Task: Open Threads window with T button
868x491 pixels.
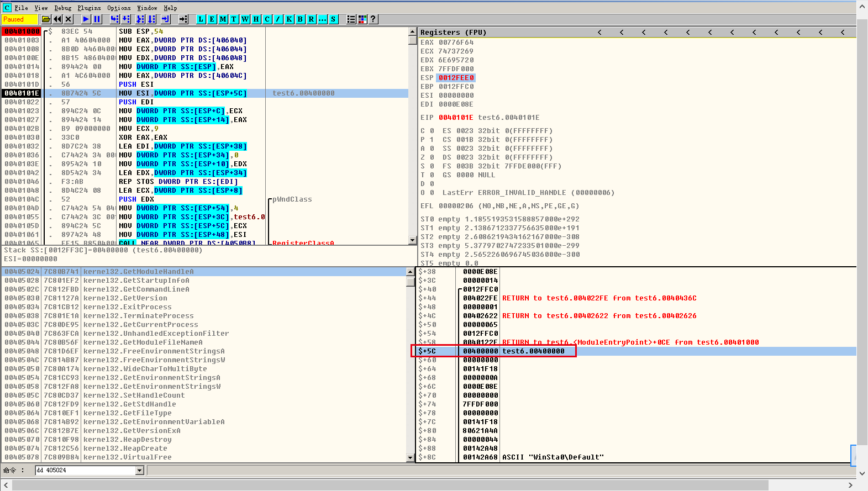Action: click(234, 19)
